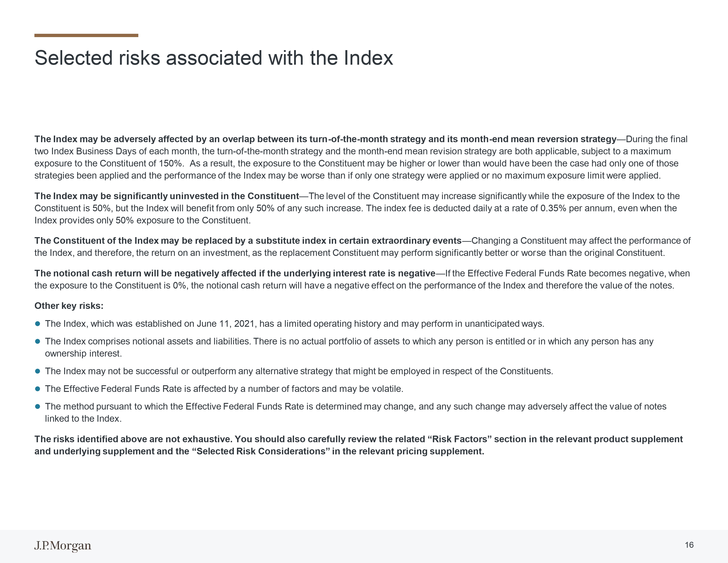Click the heading about Constituent replaced by substitute index

coord(248,241)
